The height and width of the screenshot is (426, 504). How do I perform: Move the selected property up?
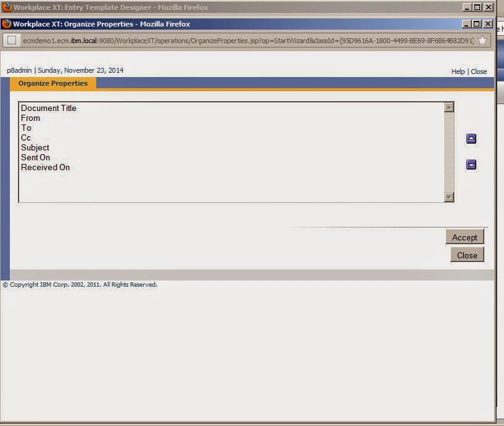(x=471, y=139)
